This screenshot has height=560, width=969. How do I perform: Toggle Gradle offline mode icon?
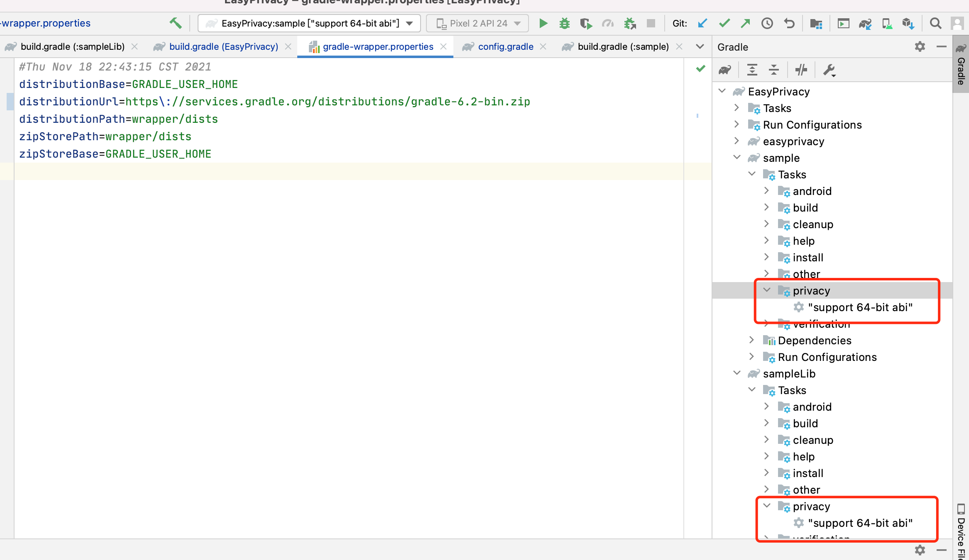tap(801, 70)
